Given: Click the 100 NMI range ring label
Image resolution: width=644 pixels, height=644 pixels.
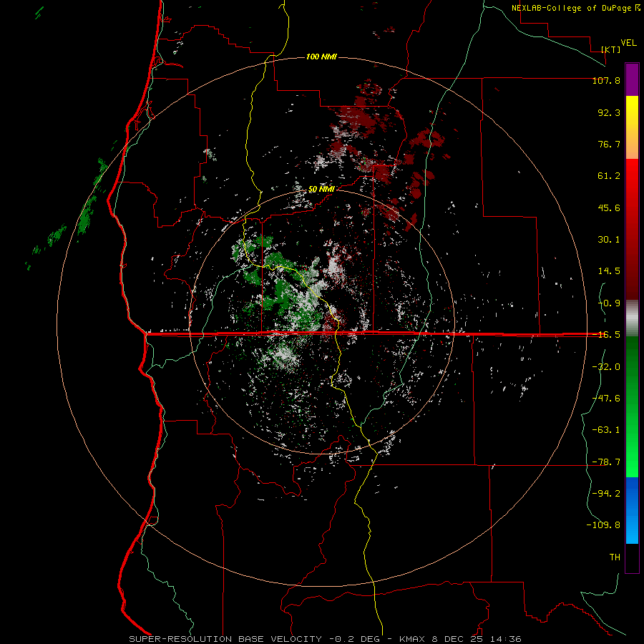Looking at the screenshot, I should coord(321,57).
